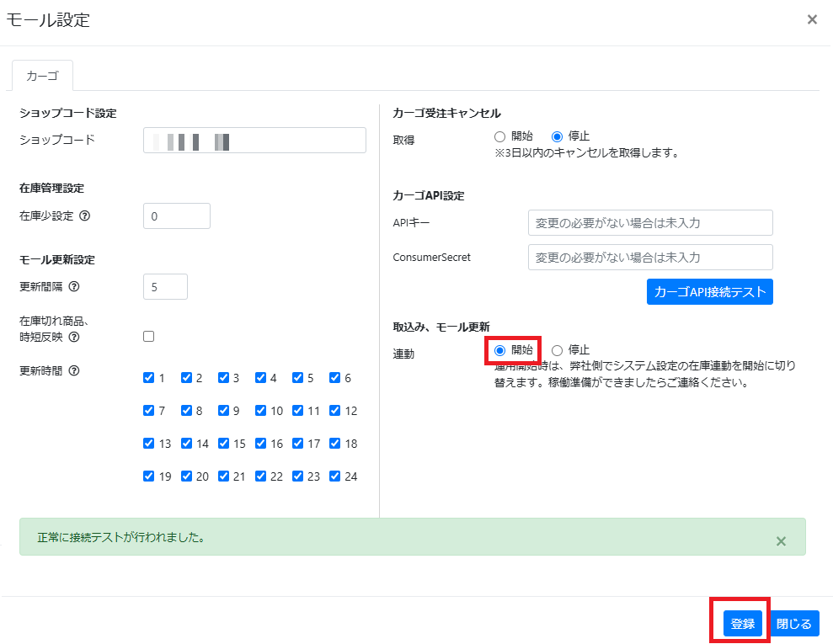
Task: Uncheck update hour 9 checkbox
Action: click(223, 411)
